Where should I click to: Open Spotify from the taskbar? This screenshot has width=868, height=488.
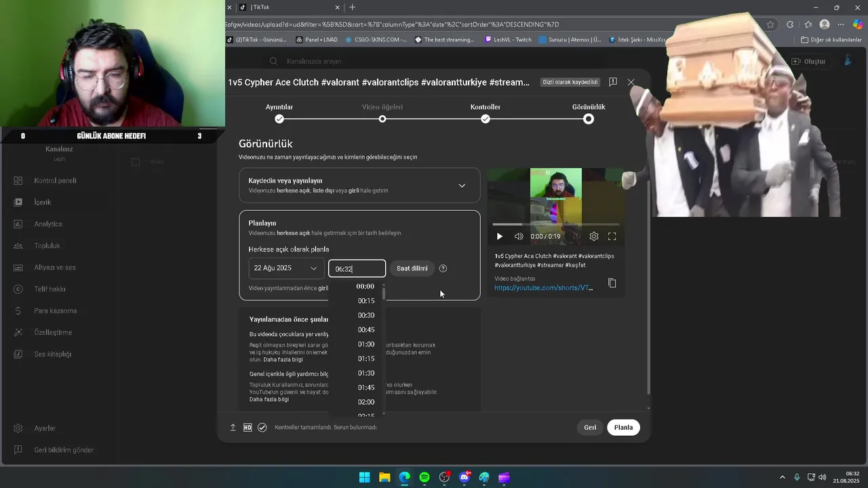[425, 477]
